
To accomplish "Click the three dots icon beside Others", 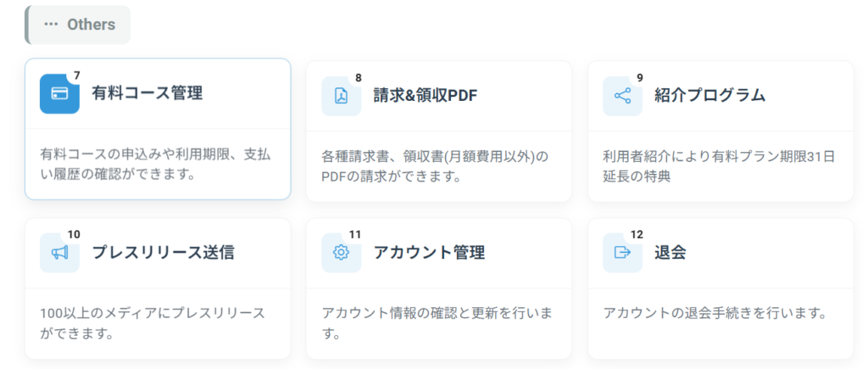I will (51, 25).
